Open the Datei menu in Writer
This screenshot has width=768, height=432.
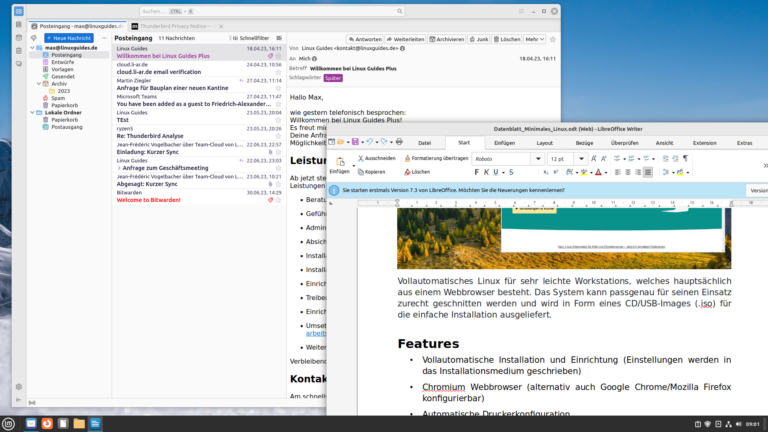point(424,143)
